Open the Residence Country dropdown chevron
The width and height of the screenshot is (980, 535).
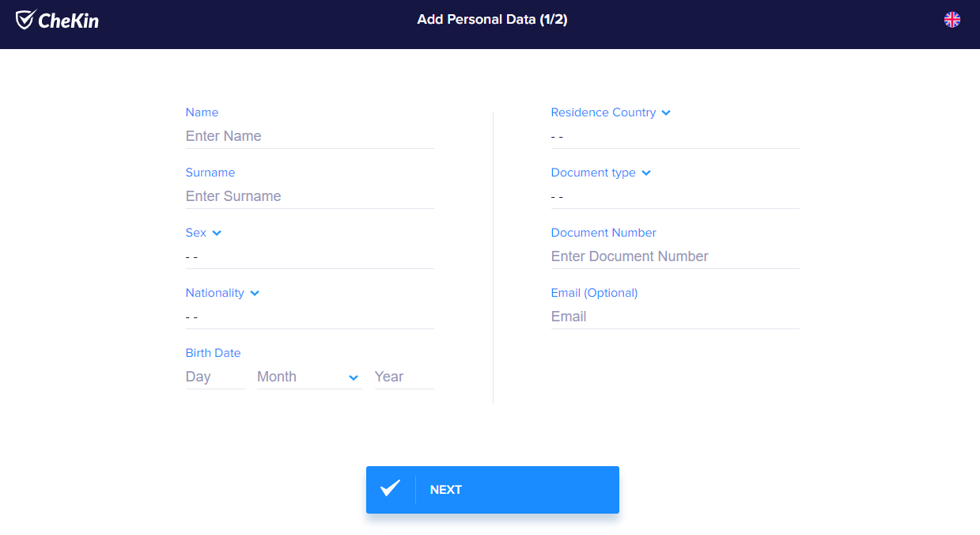666,112
